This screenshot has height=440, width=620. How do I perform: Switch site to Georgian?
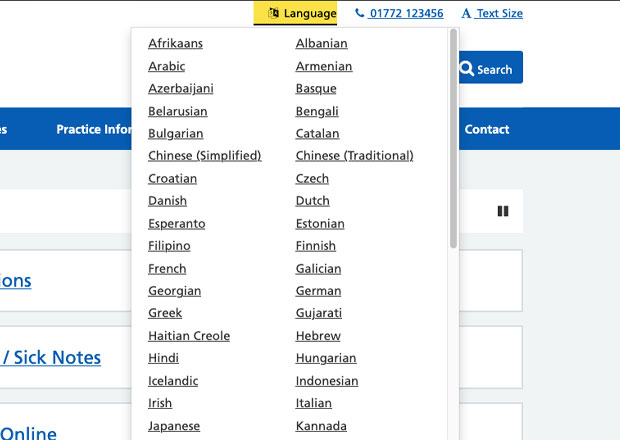coord(174,291)
